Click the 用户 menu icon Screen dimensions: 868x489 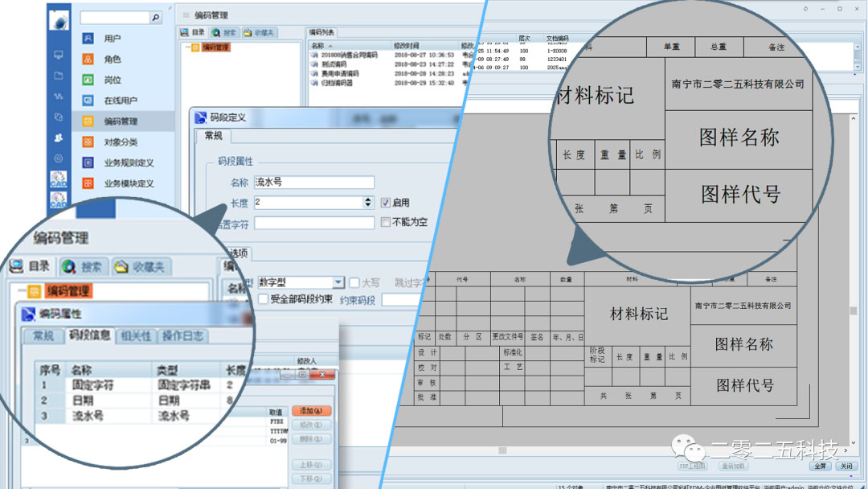coord(88,39)
